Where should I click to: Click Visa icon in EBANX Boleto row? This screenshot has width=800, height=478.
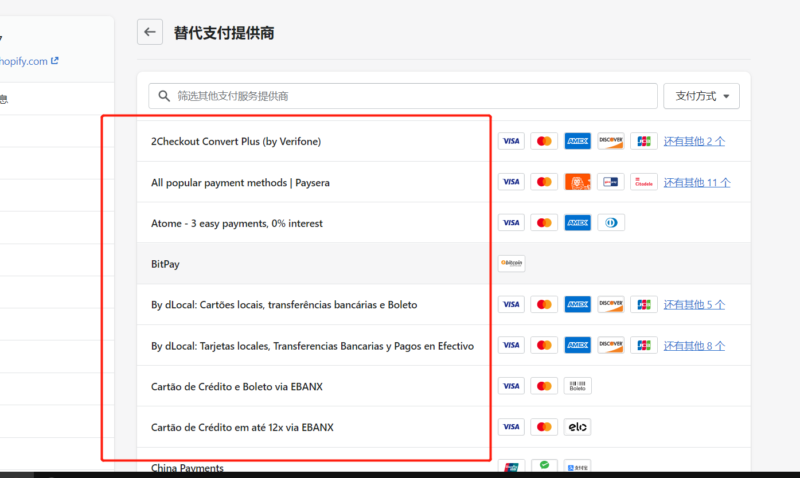(x=511, y=386)
